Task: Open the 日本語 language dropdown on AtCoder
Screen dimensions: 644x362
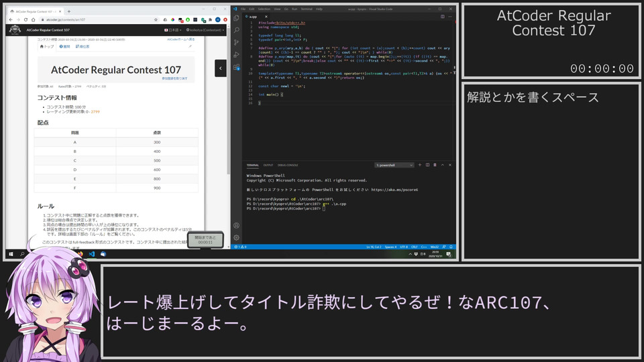Action: pos(173,30)
